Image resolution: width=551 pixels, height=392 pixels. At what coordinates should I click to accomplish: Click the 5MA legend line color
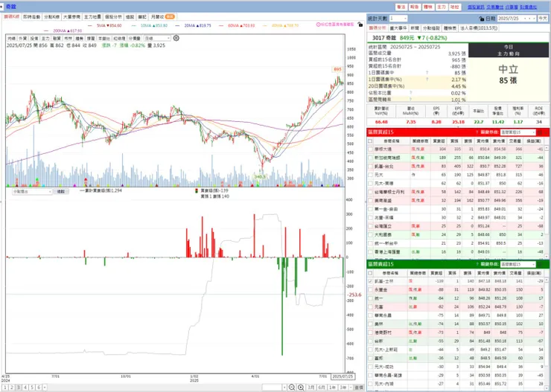(90, 25)
